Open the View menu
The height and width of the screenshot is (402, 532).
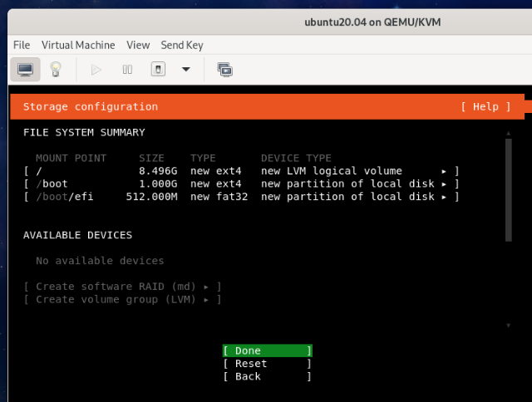tap(138, 45)
